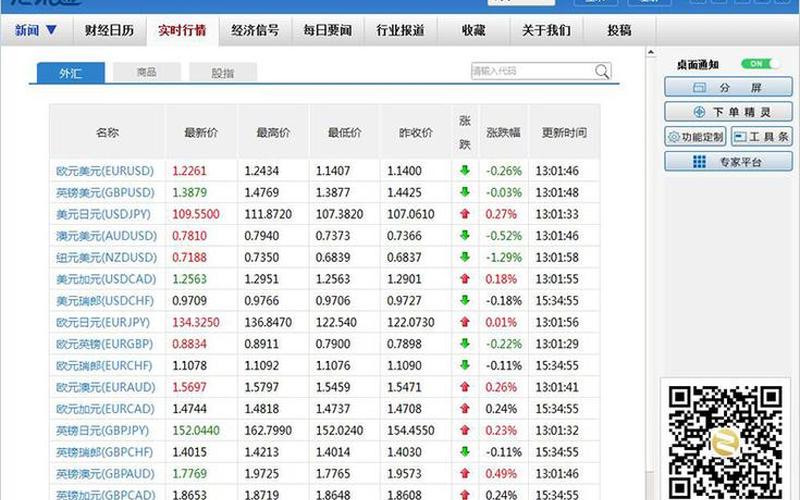Click green down arrow in EURGBP row
Image resolution: width=800 pixels, height=500 pixels.
click(464, 343)
